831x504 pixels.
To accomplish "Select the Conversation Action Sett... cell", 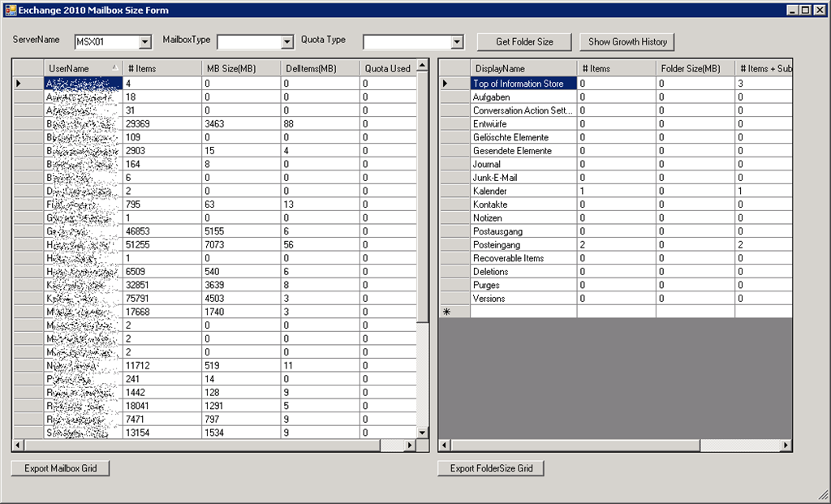I will (x=523, y=110).
